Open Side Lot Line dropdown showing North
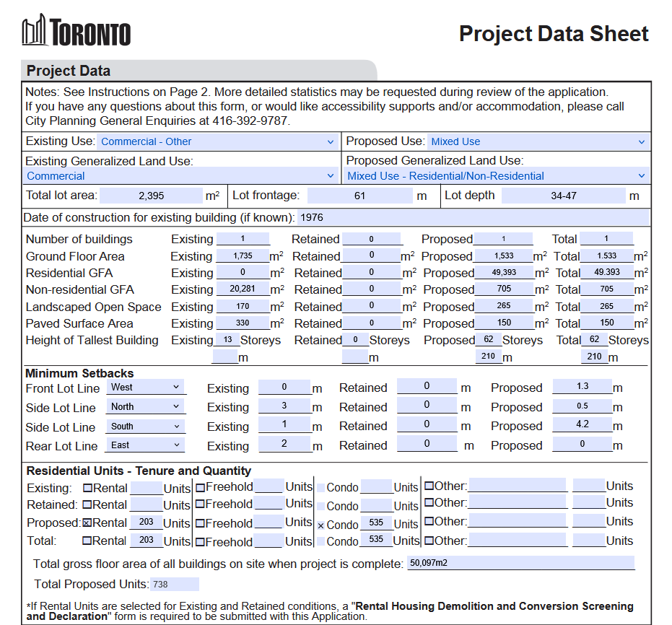 click(x=146, y=406)
